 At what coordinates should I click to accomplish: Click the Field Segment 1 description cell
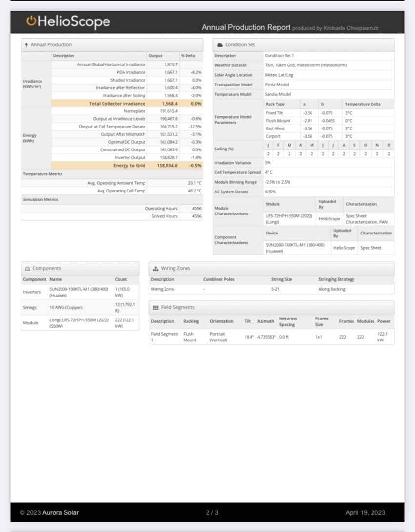(x=164, y=337)
